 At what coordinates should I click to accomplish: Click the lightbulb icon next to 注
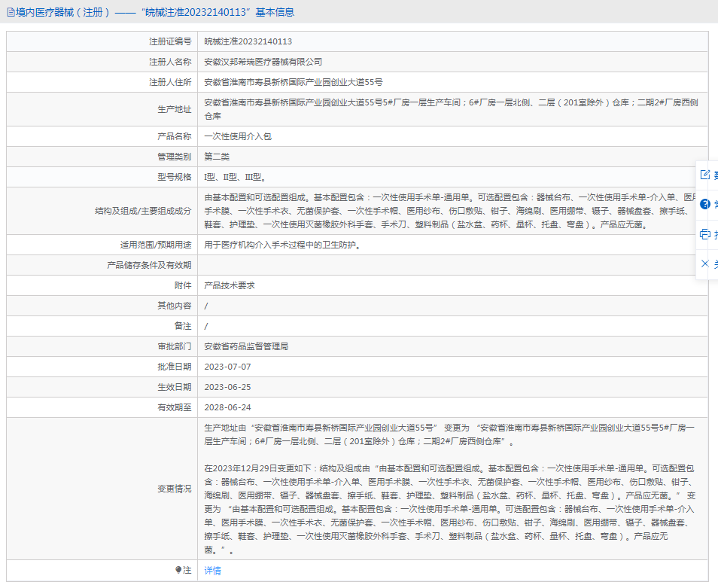click(178, 571)
